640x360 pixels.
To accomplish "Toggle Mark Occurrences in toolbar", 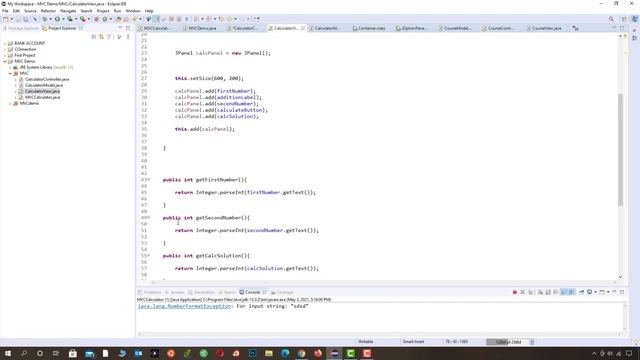I will point(156,19).
